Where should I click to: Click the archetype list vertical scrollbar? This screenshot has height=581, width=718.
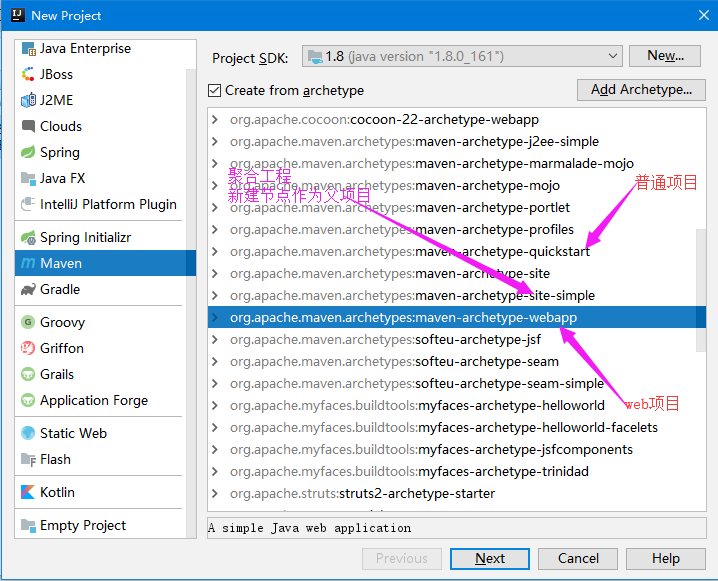pyautogui.click(x=701, y=290)
